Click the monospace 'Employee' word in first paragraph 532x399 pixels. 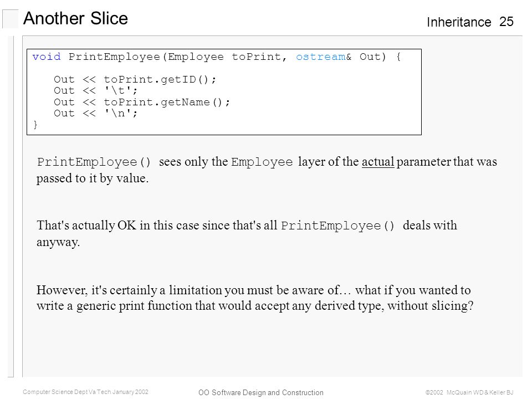point(262,162)
